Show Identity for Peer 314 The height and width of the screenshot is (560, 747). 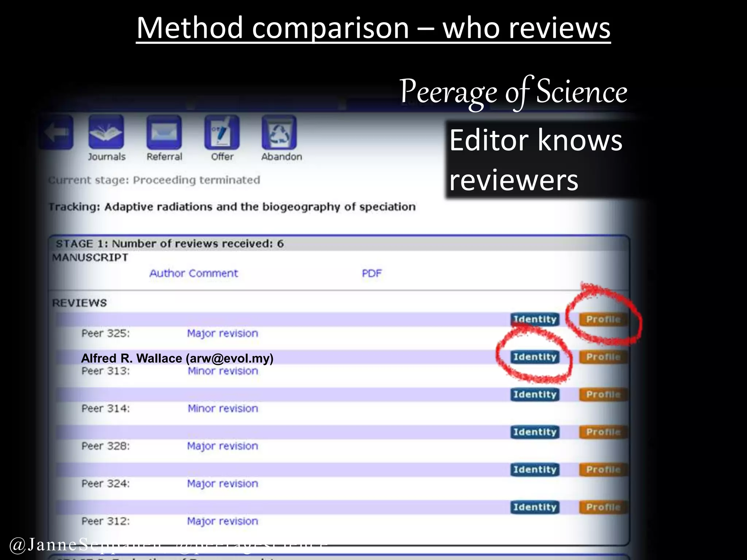[x=535, y=394]
